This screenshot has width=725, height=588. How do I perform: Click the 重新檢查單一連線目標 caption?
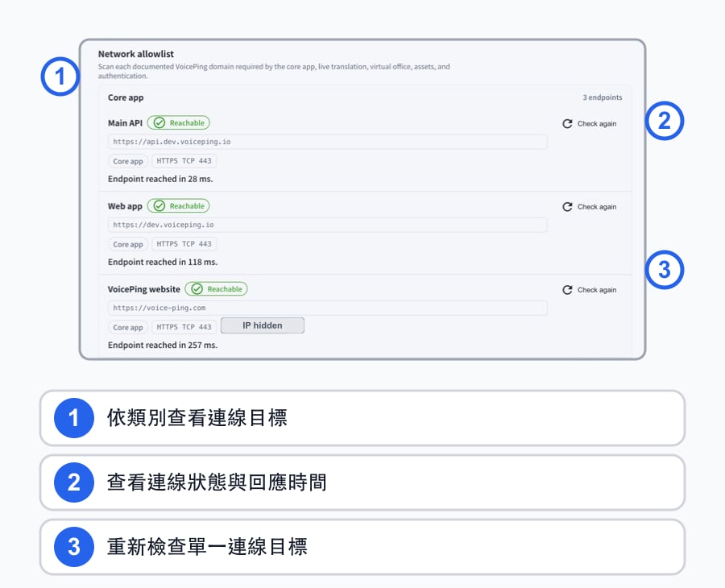[207, 547]
